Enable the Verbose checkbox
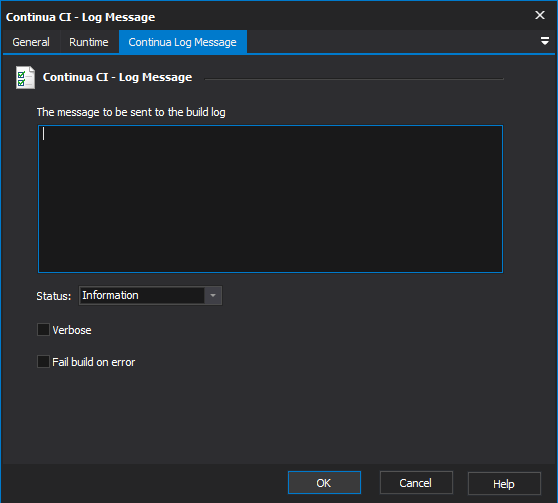The width and height of the screenshot is (558, 503). [x=43, y=330]
